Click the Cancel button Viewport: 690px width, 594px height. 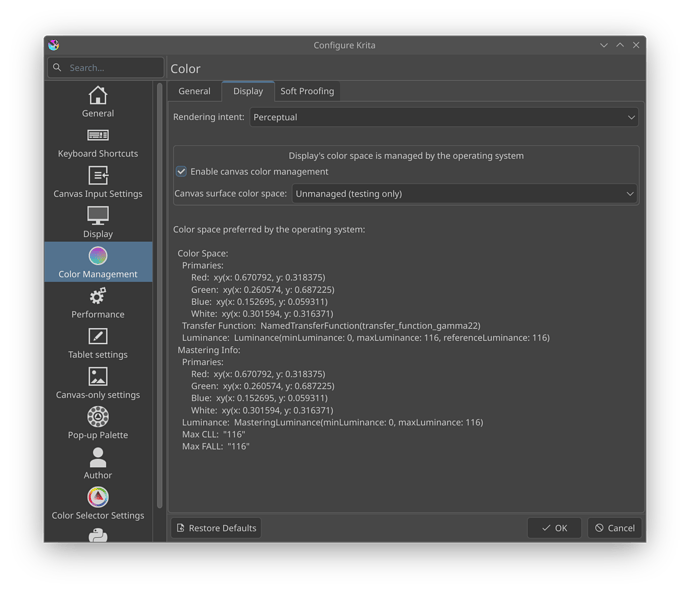tap(615, 528)
